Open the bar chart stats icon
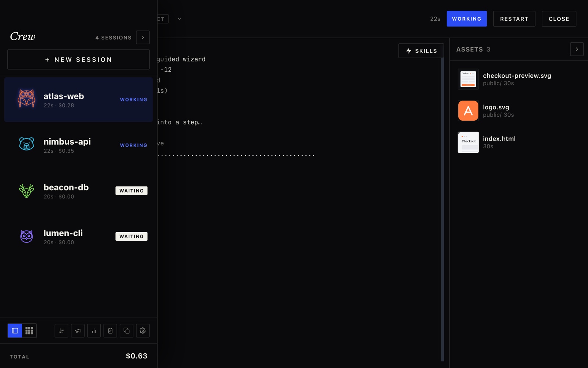This screenshot has height=368, width=588. tap(94, 330)
